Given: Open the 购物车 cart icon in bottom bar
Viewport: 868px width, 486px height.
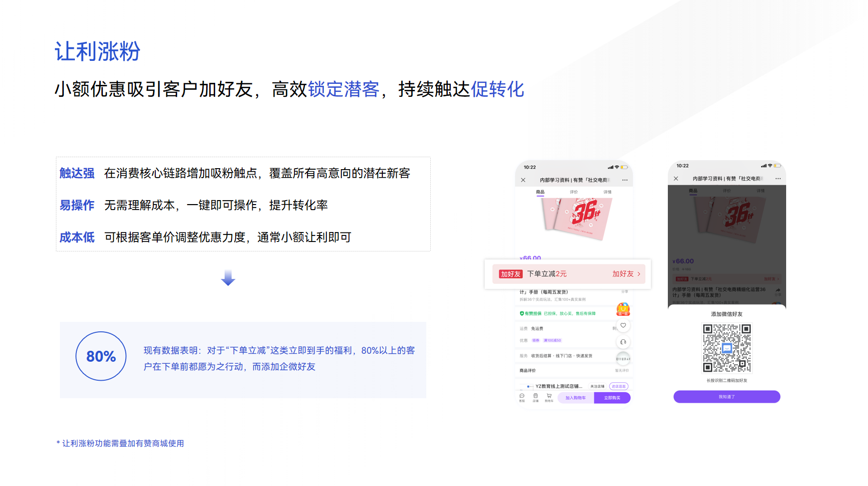Looking at the screenshot, I should click(549, 397).
